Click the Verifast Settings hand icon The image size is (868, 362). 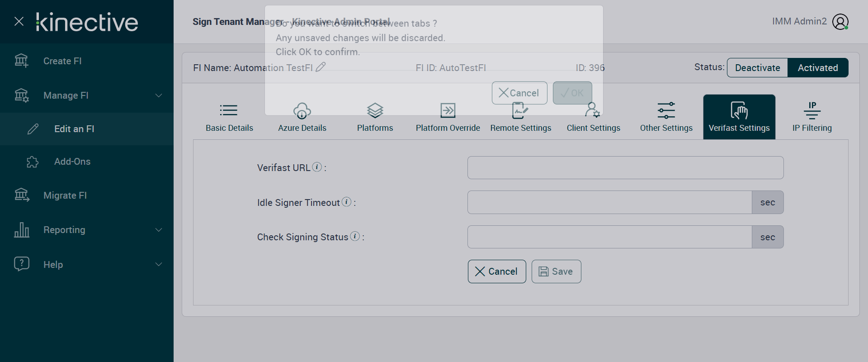pos(739,110)
